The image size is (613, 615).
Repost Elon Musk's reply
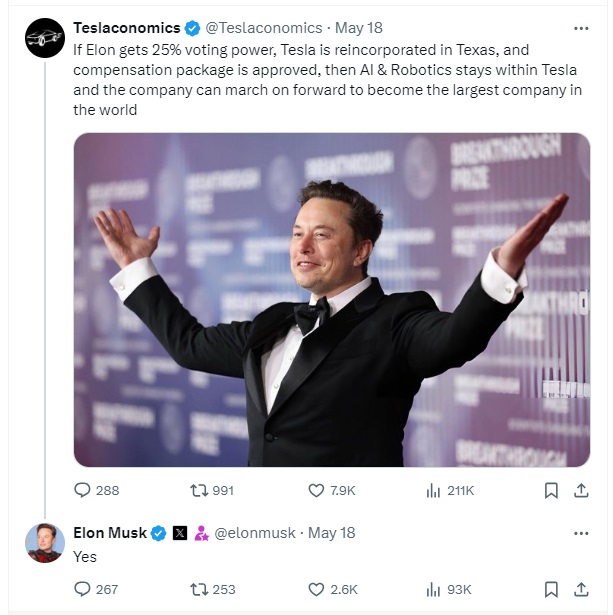199,589
